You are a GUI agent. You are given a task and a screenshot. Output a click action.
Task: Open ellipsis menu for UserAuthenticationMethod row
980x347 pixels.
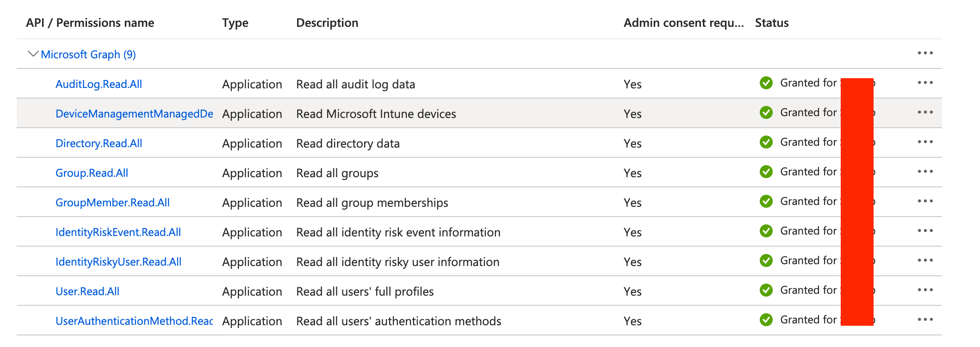click(x=925, y=320)
